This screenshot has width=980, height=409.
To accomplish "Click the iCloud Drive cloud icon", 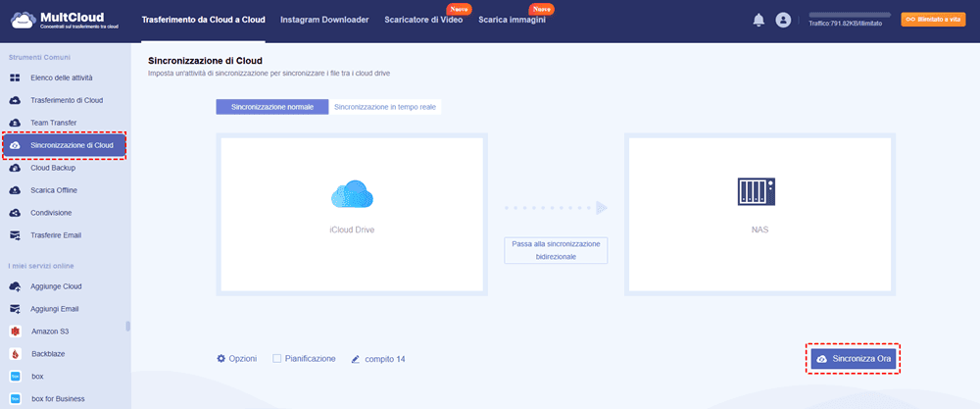I will (x=352, y=194).
